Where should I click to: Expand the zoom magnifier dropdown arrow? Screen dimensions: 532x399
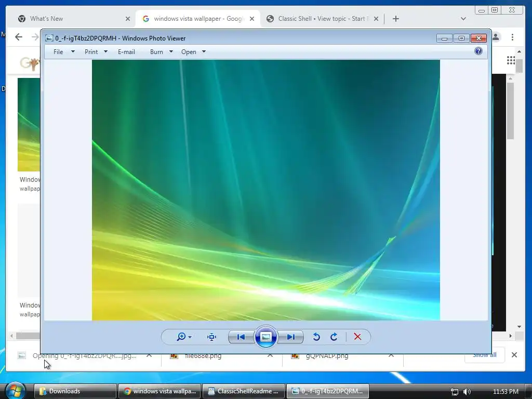pyautogui.click(x=190, y=337)
